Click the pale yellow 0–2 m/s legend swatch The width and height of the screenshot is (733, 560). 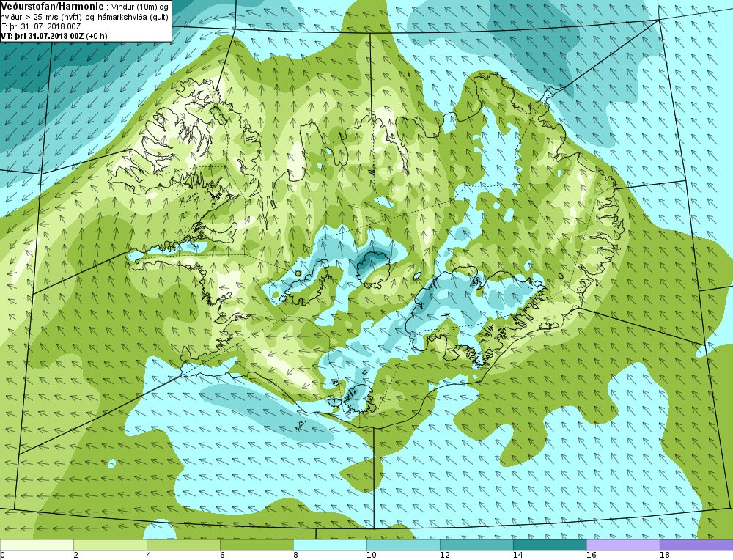pyautogui.click(x=37, y=545)
